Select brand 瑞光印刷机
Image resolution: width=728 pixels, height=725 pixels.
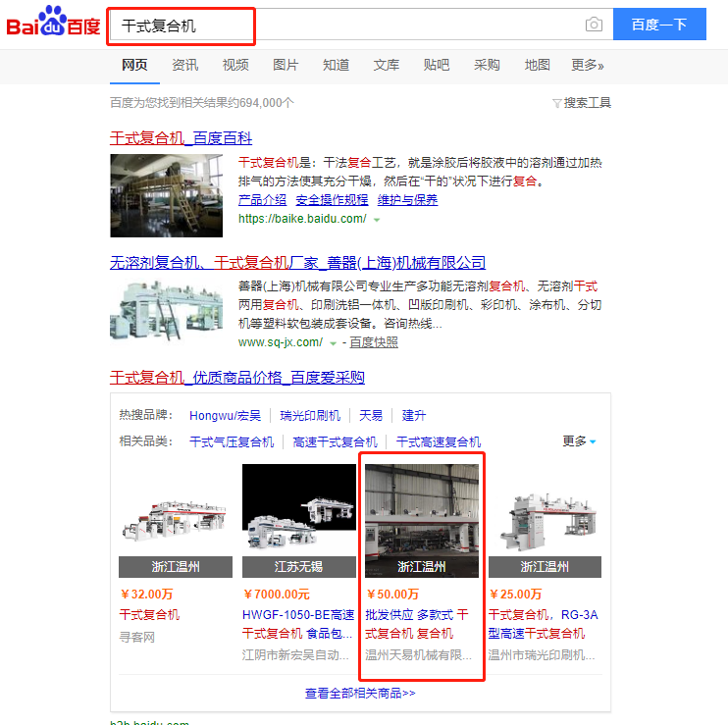310,415
